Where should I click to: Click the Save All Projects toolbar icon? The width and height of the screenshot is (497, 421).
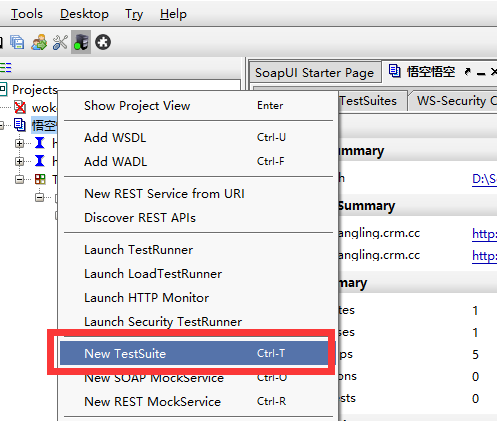point(17,42)
